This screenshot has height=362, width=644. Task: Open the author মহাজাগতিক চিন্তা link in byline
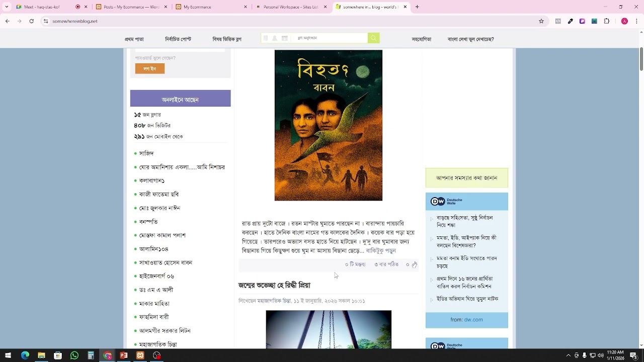pos(274,301)
